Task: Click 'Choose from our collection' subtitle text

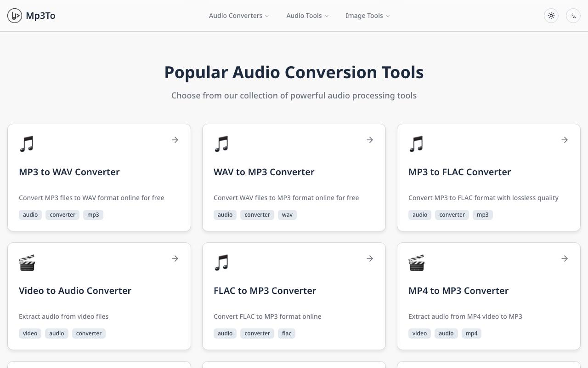Action: tap(294, 96)
